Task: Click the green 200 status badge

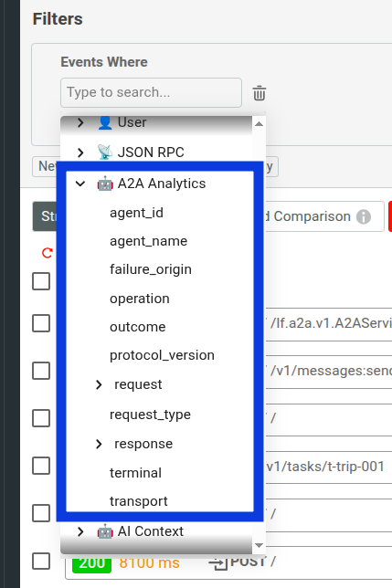Action: coord(92,563)
